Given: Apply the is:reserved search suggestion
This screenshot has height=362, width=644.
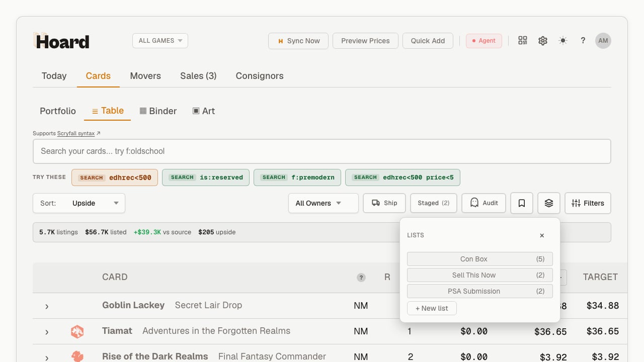Looking at the screenshot, I should [206, 177].
